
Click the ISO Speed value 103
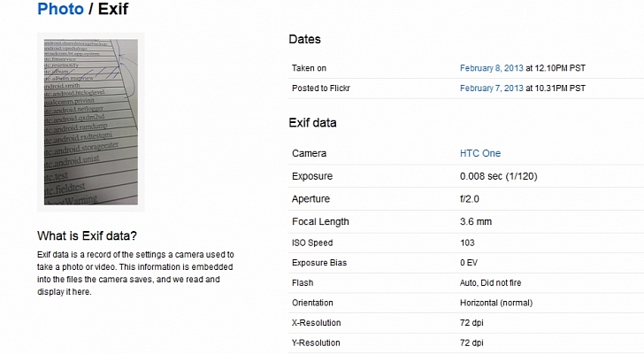coord(467,242)
